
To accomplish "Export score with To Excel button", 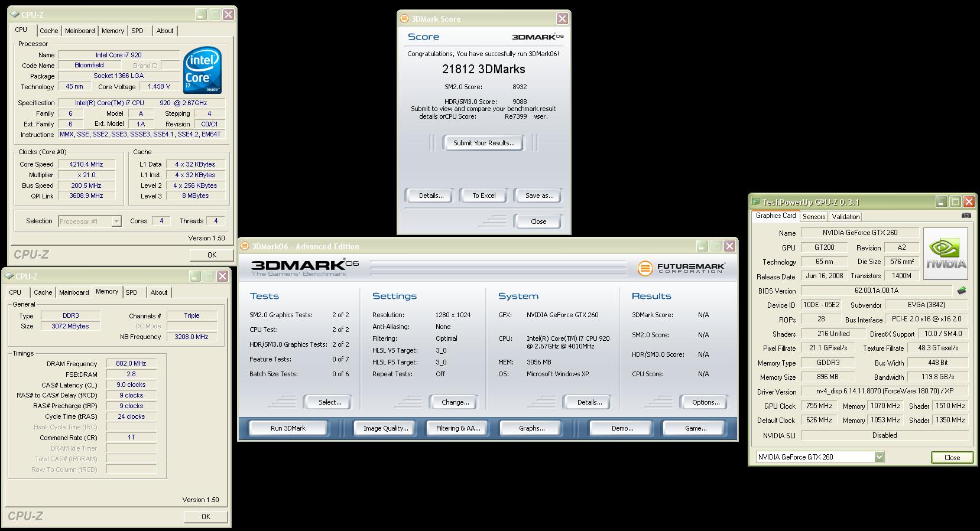I will (483, 196).
